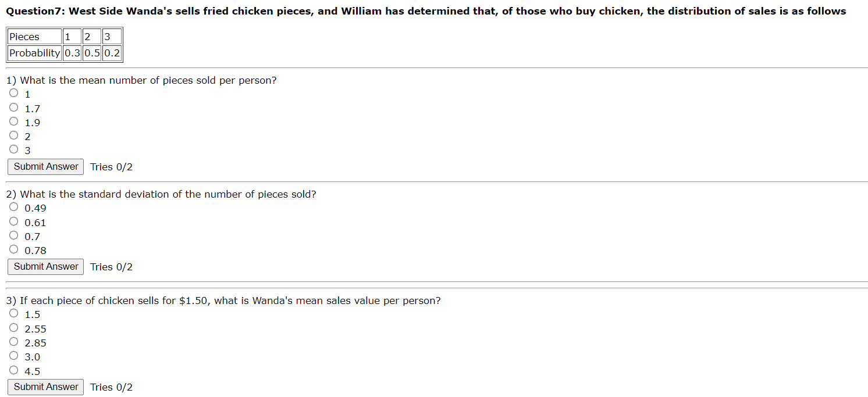Select answer 3 for question 1

pyautogui.click(x=13, y=149)
